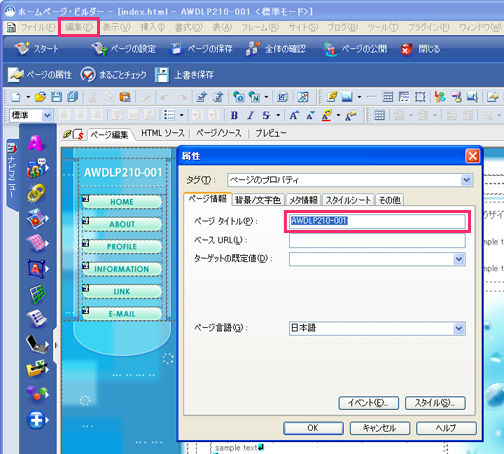Toggle Strikethrough formatting
This screenshot has width=504, height=454.
pos(266,115)
